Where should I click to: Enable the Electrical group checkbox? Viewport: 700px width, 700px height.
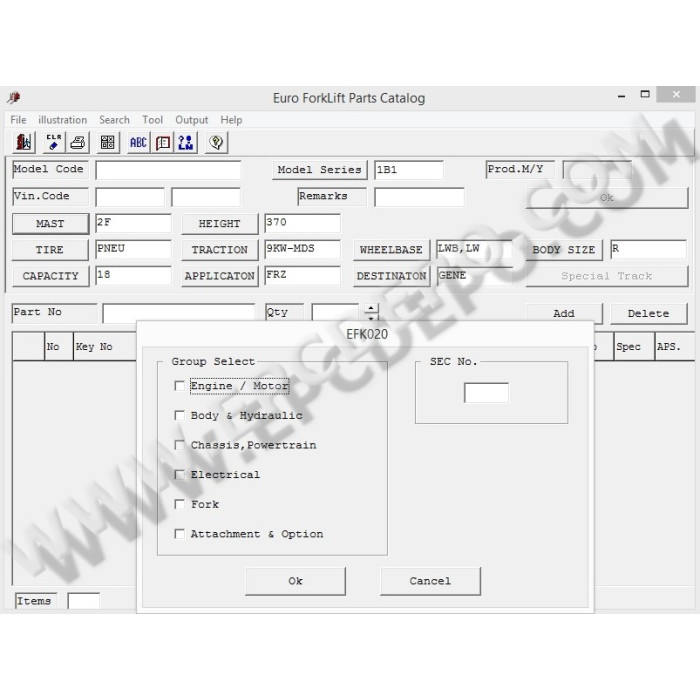tap(179, 475)
